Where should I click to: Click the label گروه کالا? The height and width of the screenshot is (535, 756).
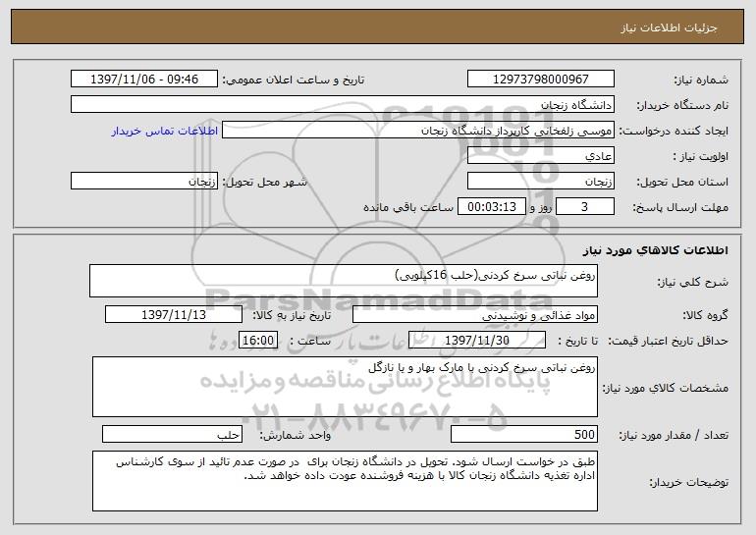coord(705,315)
